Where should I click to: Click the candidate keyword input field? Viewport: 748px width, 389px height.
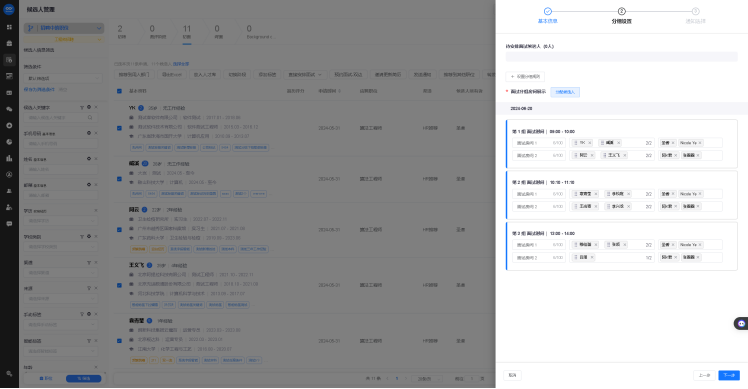pyautogui.click(x=61, y=117)
